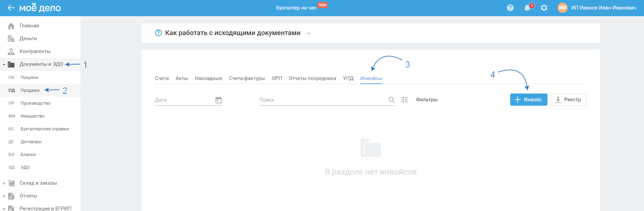Create new Инвойс with plus button
This screenshot has width=644, height=211.
tap(529, 100)
